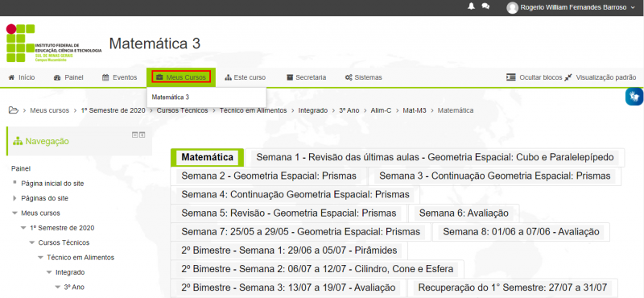Open the Sistemas menu

pyautogui.click(x=364, y=77)
